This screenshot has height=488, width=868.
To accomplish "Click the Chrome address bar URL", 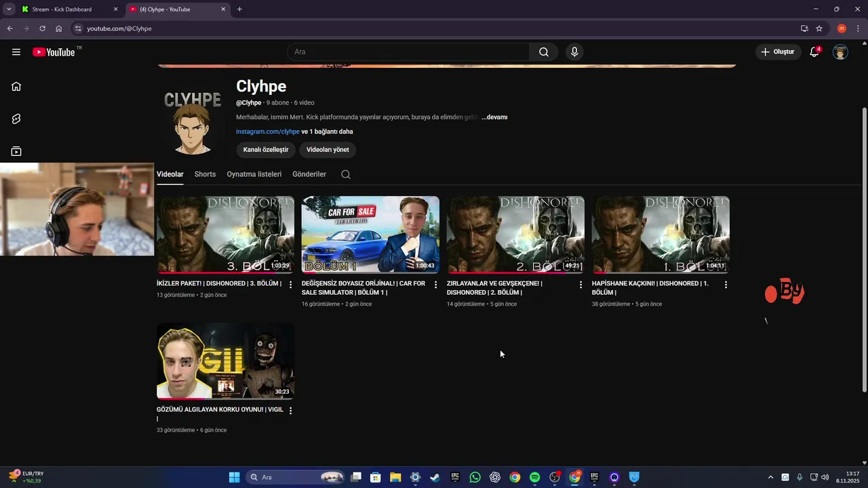I will point(119,28).
